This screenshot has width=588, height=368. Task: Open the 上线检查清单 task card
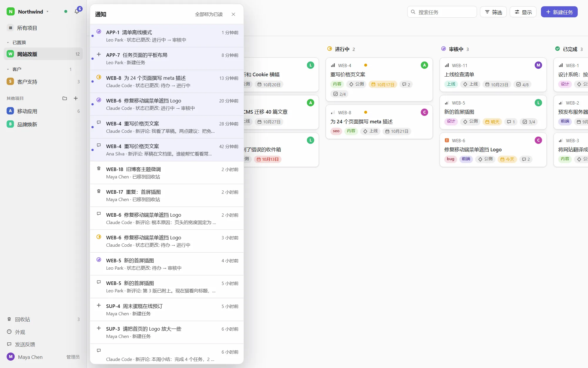[x=493, y=74]
